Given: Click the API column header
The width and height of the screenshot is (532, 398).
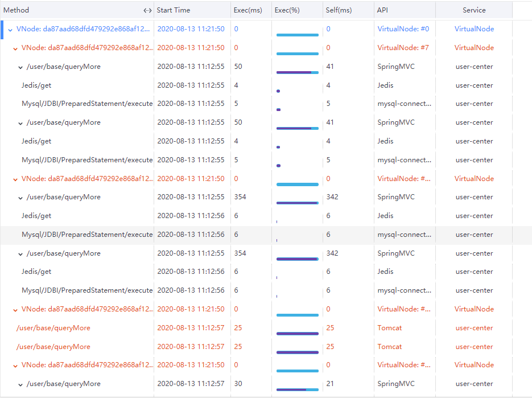Looking at the screenshot, I should (x=382, y=10).
